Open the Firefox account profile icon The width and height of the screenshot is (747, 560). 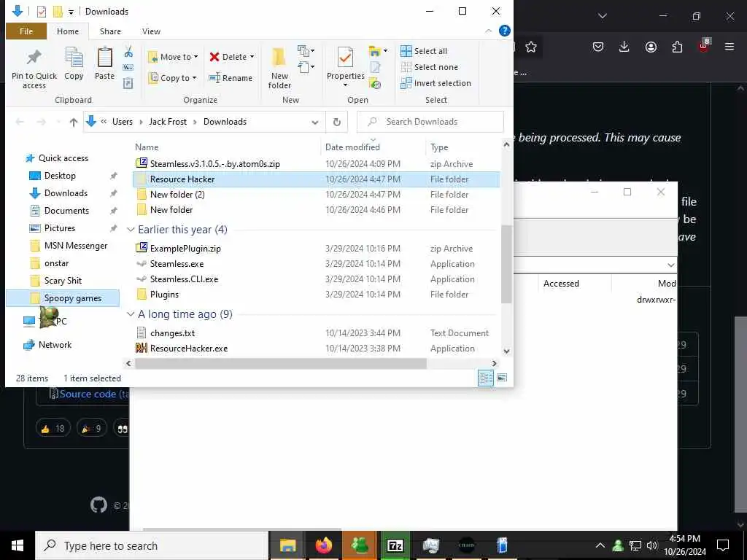651,47
